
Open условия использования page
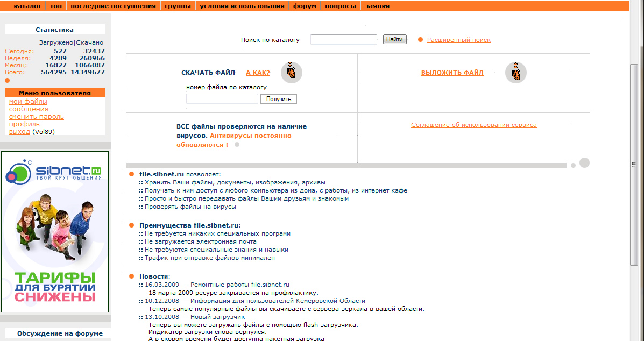pos(242,6)
